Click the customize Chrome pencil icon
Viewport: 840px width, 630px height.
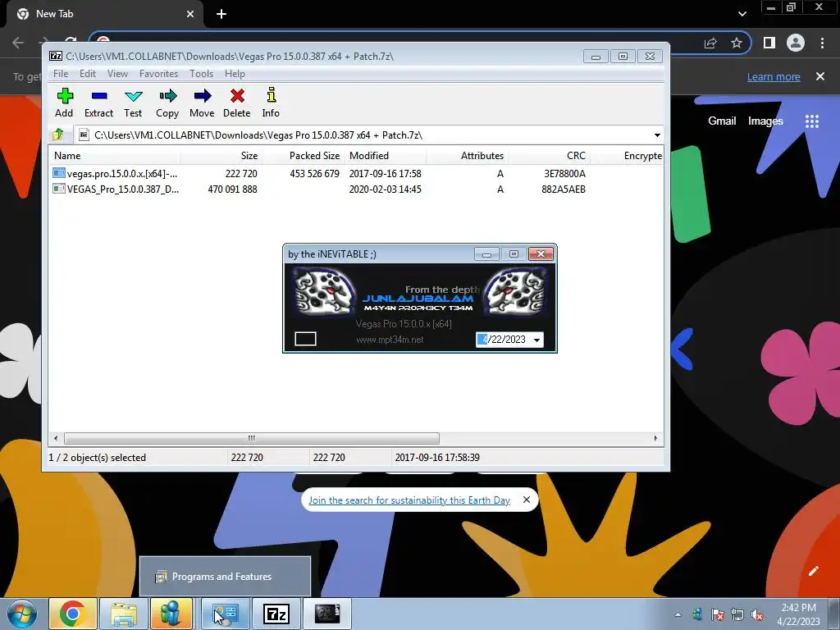813,571
